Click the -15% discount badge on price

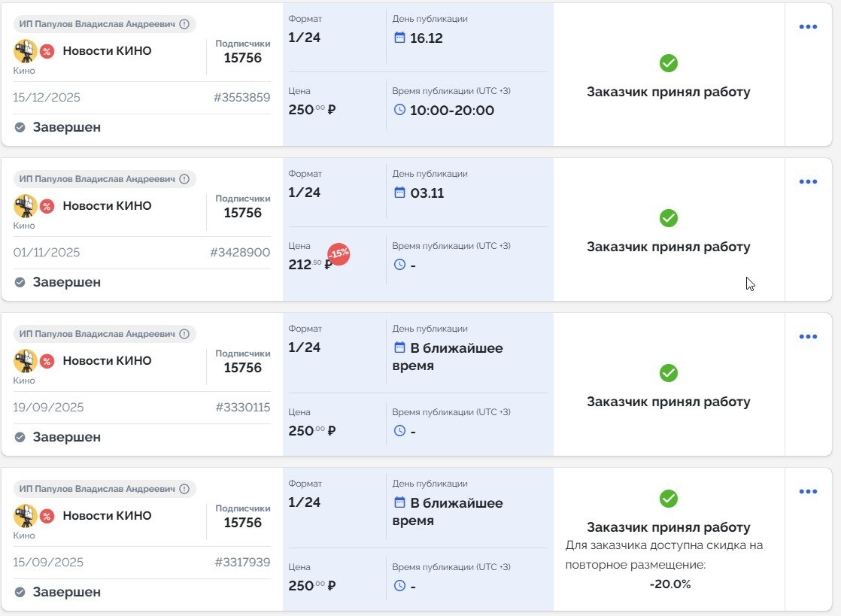coord(339,254)
